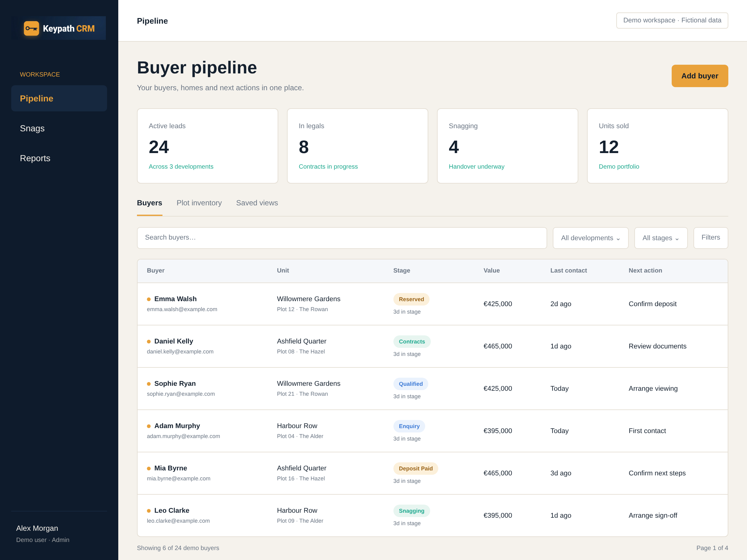Click the Snagging stage badge in Leo Clarke's row
This screenshot has width=747, height=560.
pyautogui.click(x=411, y=511)
